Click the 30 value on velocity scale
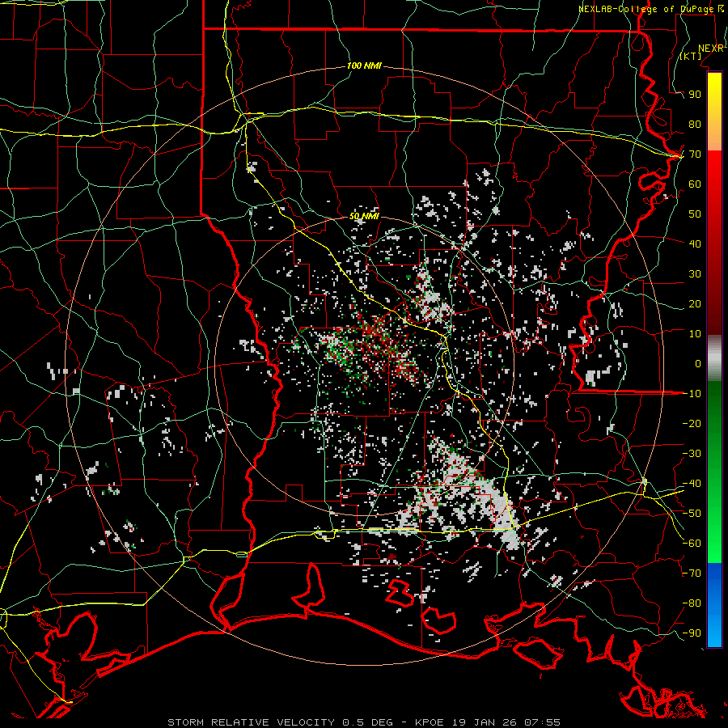The height and width of the screenshot is (728, 728). (695, 274)
